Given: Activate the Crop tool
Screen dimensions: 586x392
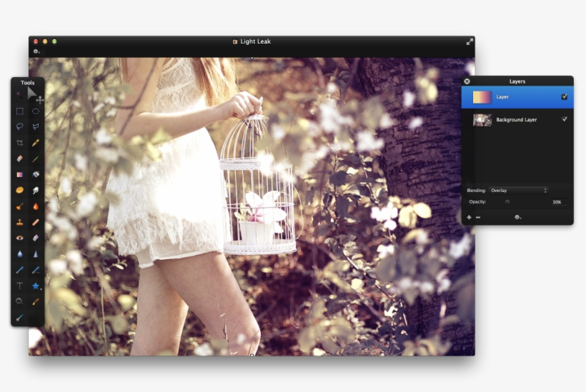Looking at the screenshot, I should tap(19, 143).
